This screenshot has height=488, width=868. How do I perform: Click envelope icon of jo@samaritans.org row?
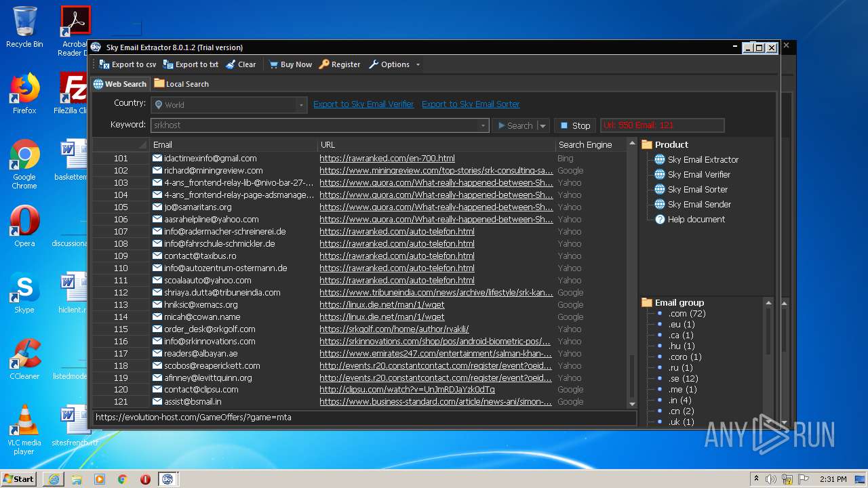157,207
